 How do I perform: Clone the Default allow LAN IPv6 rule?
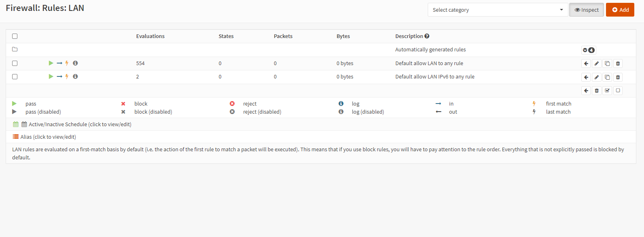[x=607, y=77]
